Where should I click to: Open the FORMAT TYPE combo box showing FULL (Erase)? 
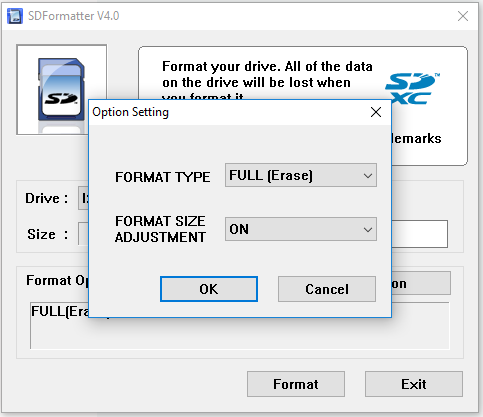(301, 175)
